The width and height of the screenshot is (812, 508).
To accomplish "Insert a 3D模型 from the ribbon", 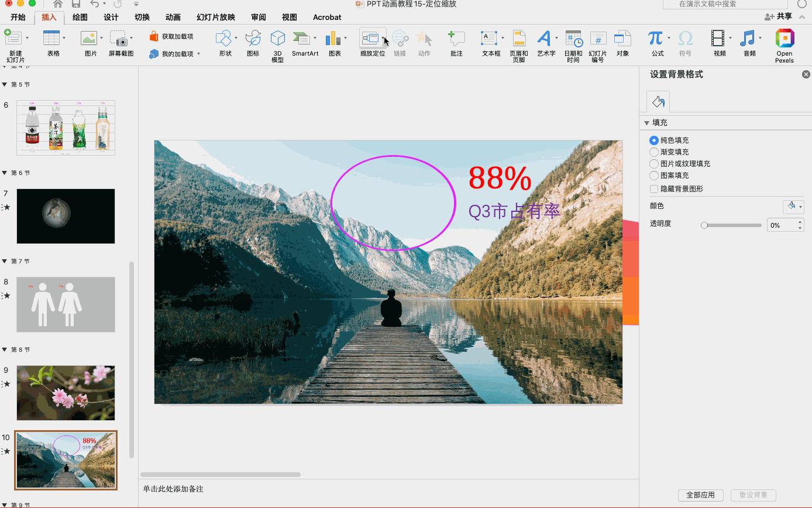I will (x=277, y=39).
